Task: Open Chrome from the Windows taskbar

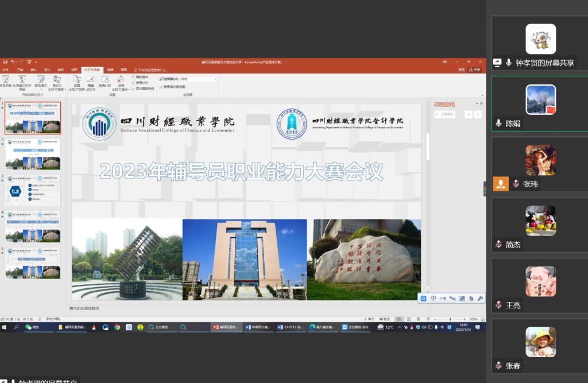Action: pos(117,327)
